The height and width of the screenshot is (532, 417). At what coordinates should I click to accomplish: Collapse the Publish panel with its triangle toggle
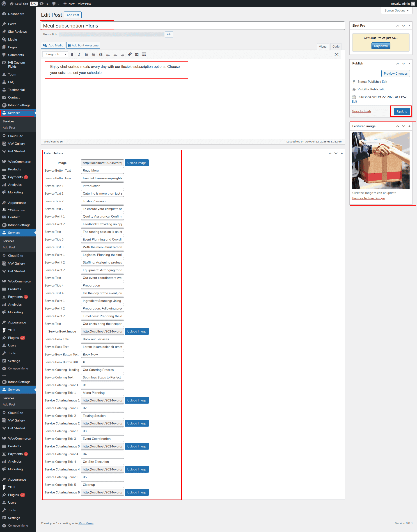tap(409, 64)
